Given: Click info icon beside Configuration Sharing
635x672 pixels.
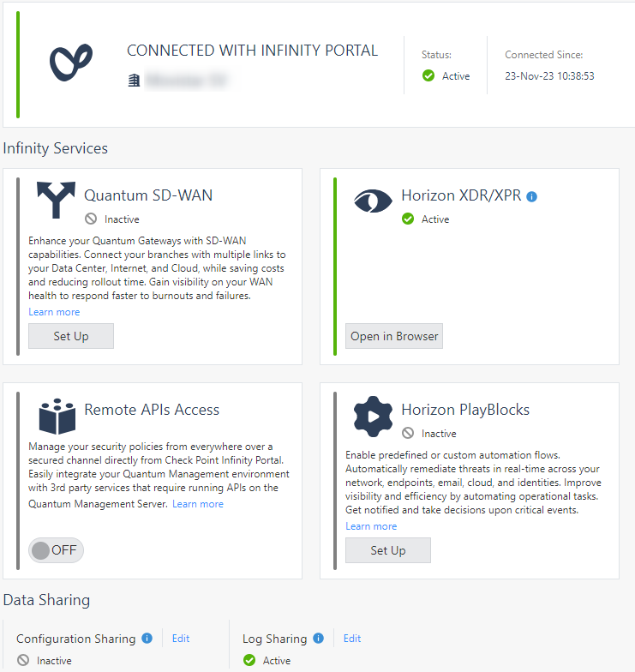Looking at the screenshot, I should tap(147, 639).
